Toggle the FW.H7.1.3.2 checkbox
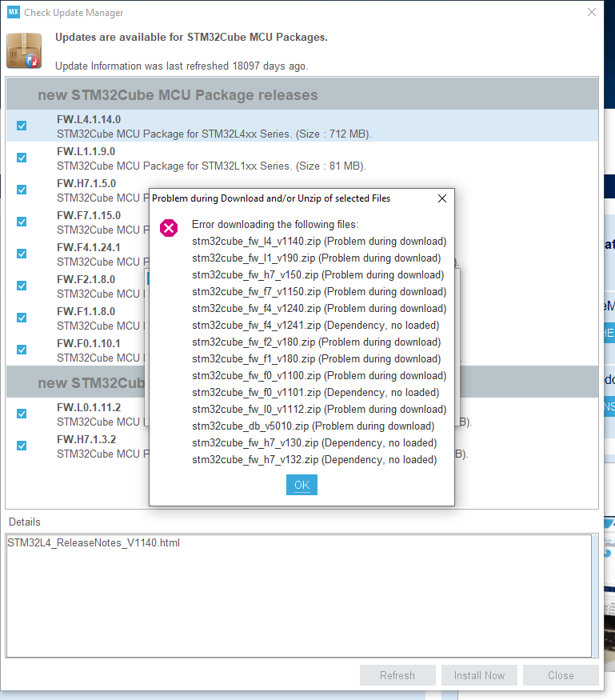615x700 pixels. click(22, 446)
